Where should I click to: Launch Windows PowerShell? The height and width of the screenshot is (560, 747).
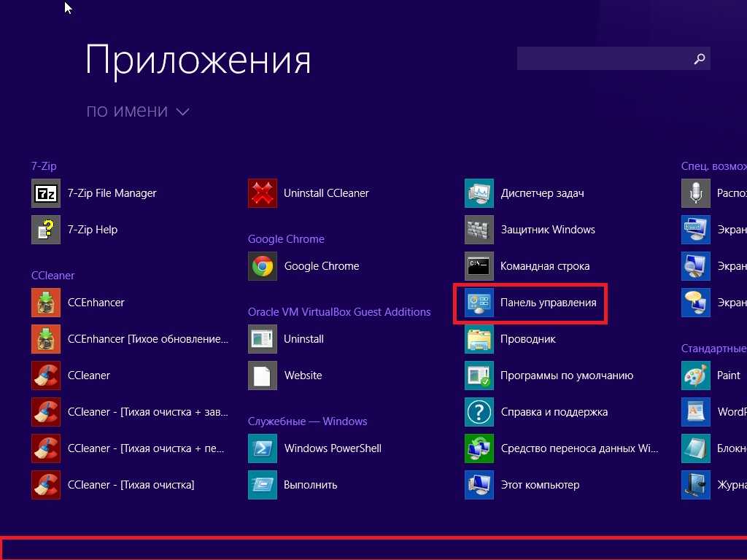315,448
